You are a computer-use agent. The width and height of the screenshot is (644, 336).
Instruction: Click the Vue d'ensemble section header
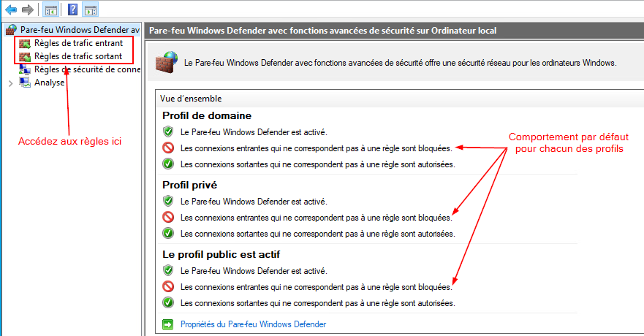191,99
